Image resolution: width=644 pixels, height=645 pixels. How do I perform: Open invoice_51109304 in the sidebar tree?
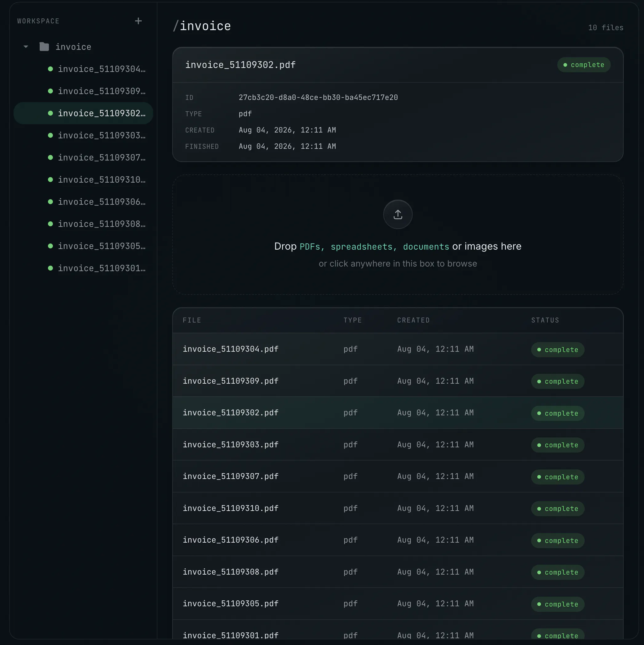(x=83, y=69)
